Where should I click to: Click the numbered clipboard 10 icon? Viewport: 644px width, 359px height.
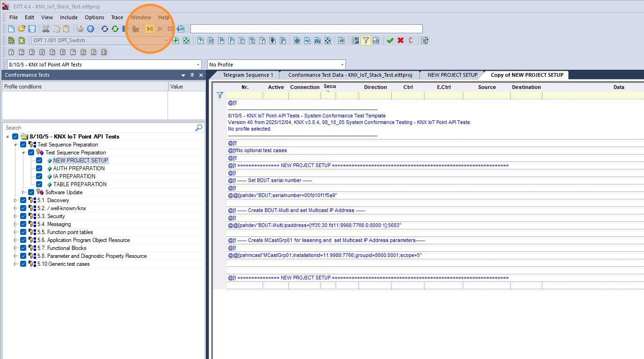click(104, 52)
